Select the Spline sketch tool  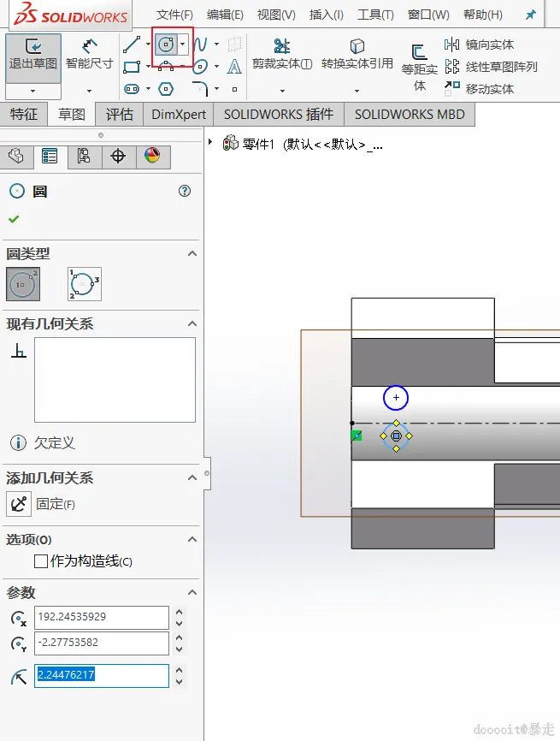[x=200, y=44]
